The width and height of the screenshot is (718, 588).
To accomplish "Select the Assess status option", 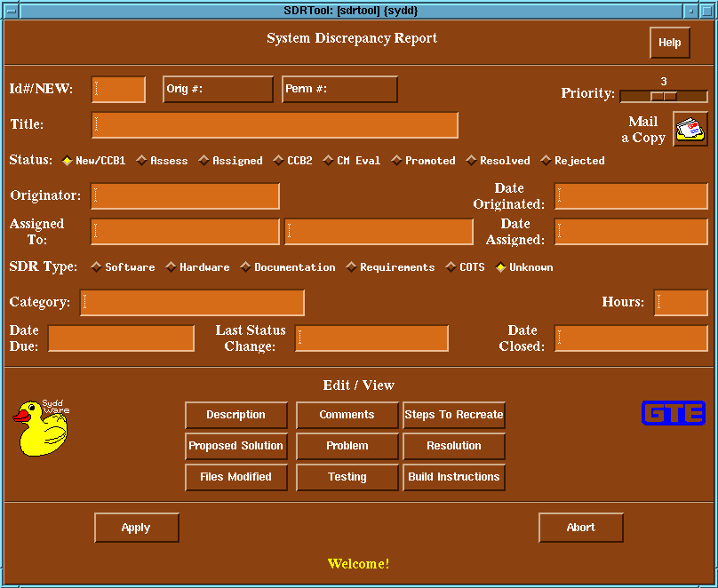I will pos(162,161).
